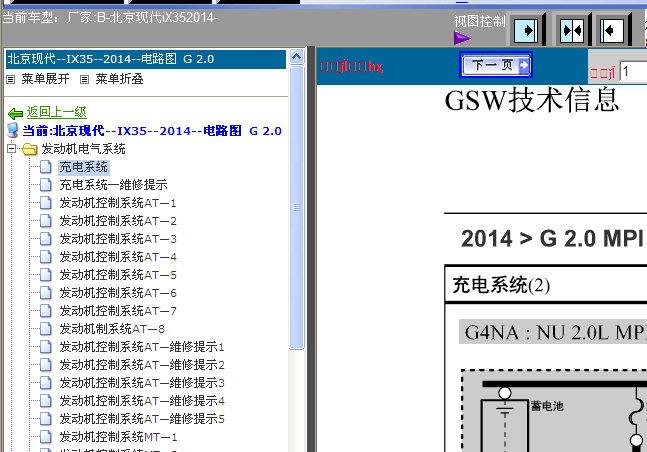Viewport: 647px width, 452px height.
Task: Click page icon beside 发动机控制系统AT—维修提示2
Action: 45,365
